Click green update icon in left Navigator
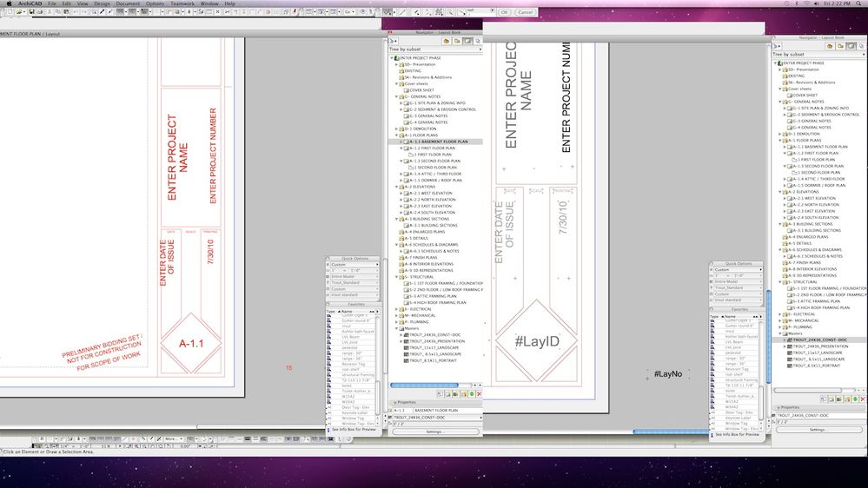Image resolution: width=868 pixels, height=488 pixels. pos(472,394)
